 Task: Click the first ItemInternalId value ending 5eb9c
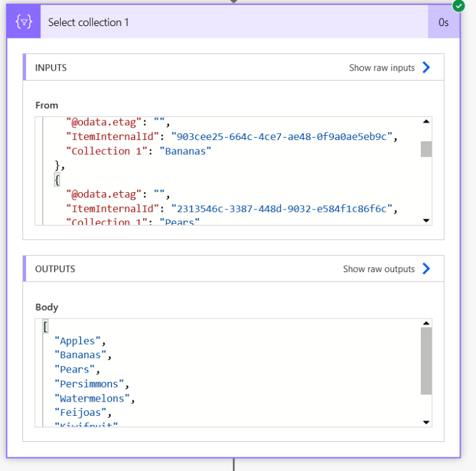(283, 137)
